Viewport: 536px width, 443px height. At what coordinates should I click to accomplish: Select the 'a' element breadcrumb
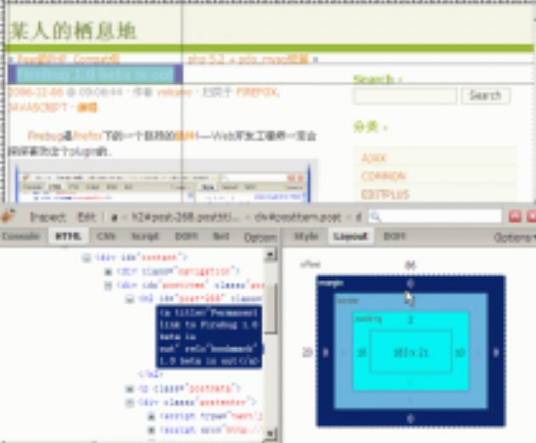tap(115, 218)
